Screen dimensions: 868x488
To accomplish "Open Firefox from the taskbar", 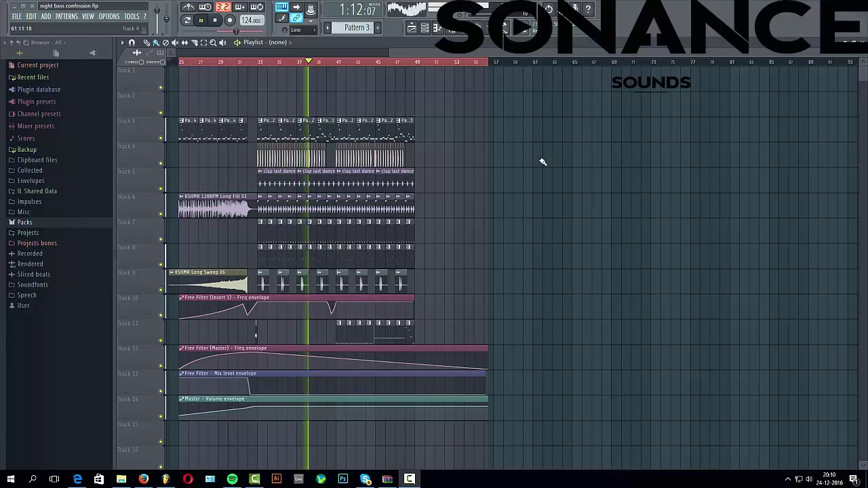I will (144, 479).
